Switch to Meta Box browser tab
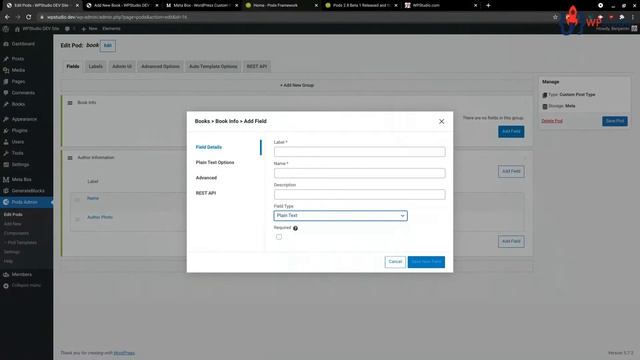This screenshot has width=640, height=360. coord(202,5)
